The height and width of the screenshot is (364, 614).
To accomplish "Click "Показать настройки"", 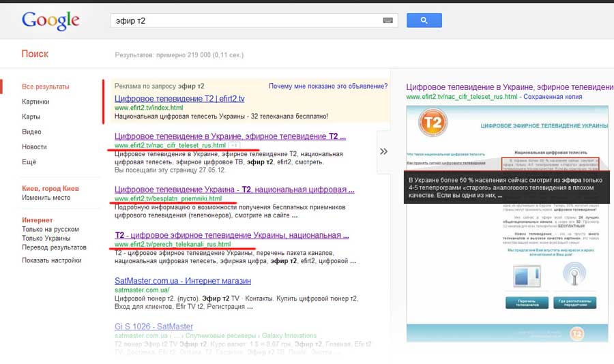I will click(x=52, y=260).
